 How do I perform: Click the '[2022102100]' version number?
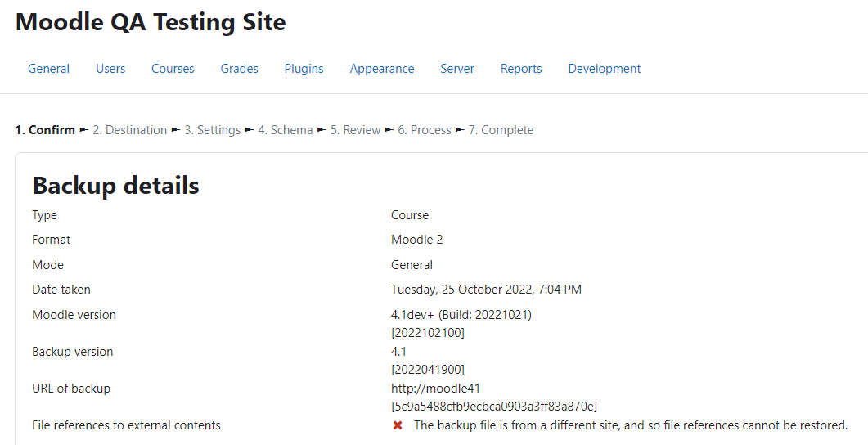[x=428, y=333]
